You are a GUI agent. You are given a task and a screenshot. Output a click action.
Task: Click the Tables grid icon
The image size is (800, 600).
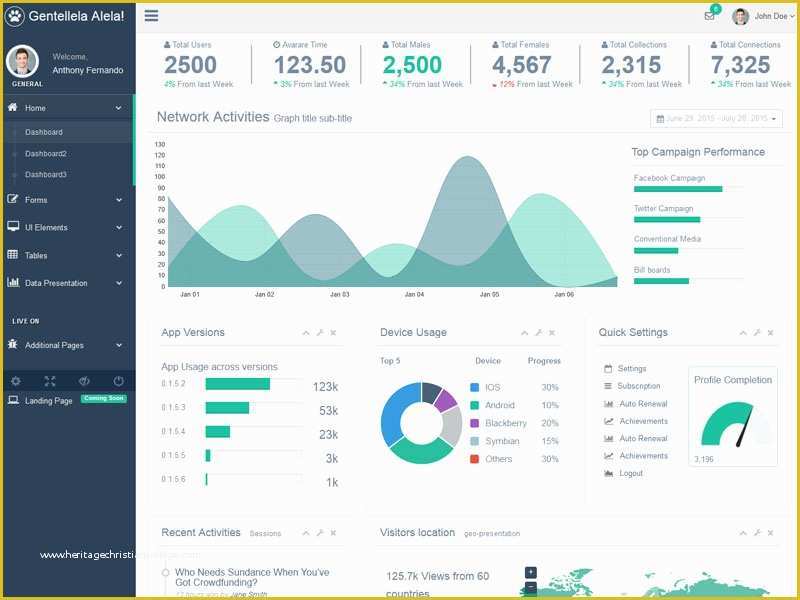click(13, 254)
